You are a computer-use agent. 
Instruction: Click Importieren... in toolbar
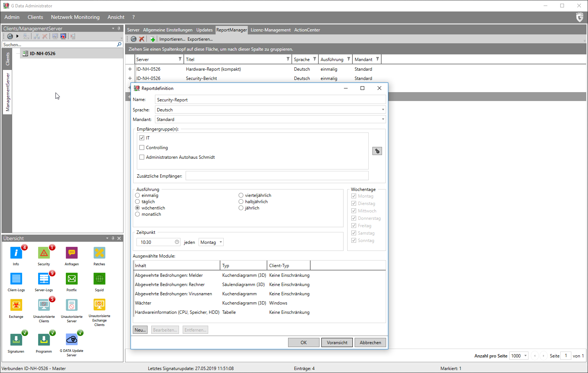pyautogui.click(x=172, y=39)
